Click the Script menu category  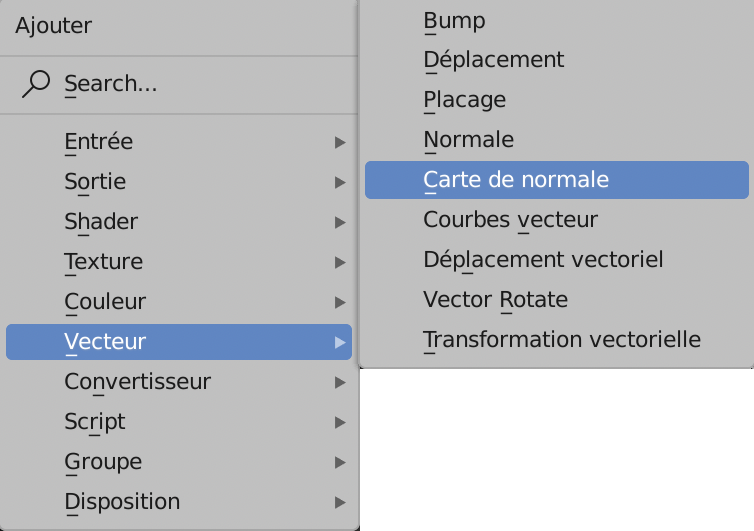tap(180, 422)
